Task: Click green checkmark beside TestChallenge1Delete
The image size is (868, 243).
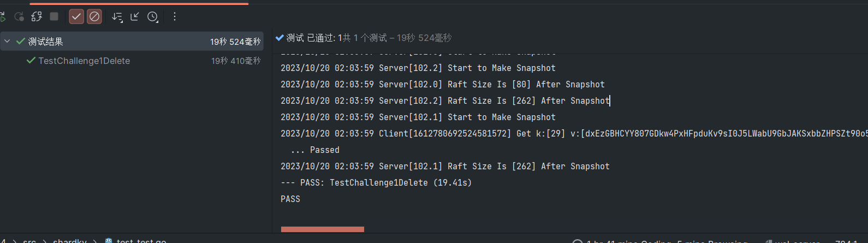Action: [31, 61]
